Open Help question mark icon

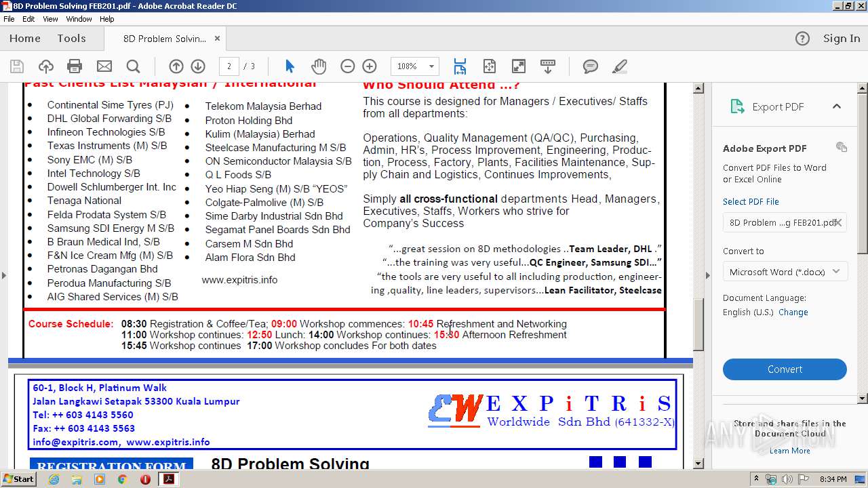(802, 39)
